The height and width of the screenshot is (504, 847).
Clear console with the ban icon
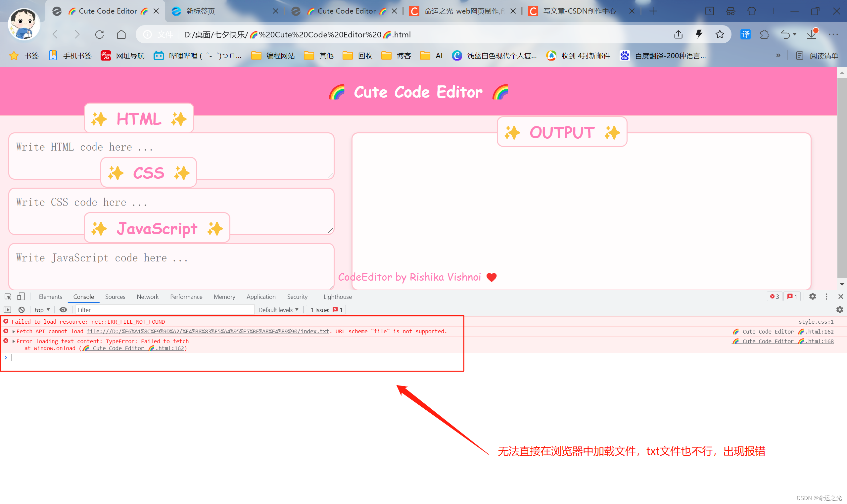pos(22,310)
